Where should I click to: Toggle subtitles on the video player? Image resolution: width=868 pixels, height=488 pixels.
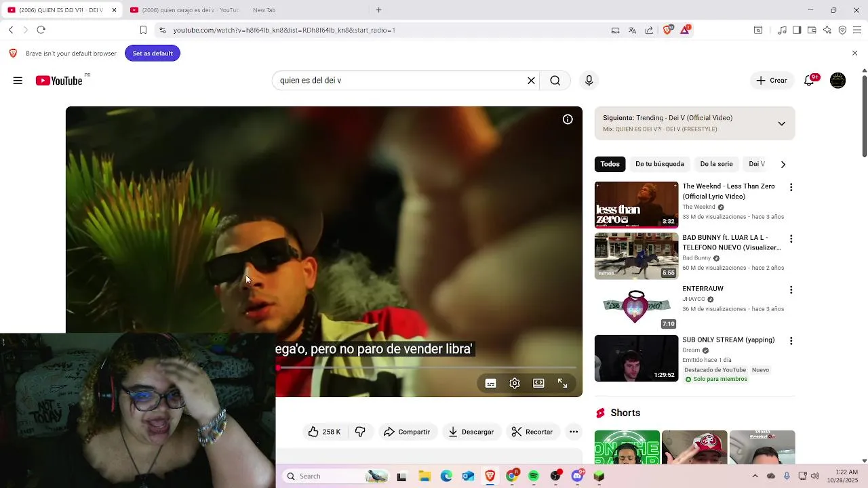[x=491, y=383]
